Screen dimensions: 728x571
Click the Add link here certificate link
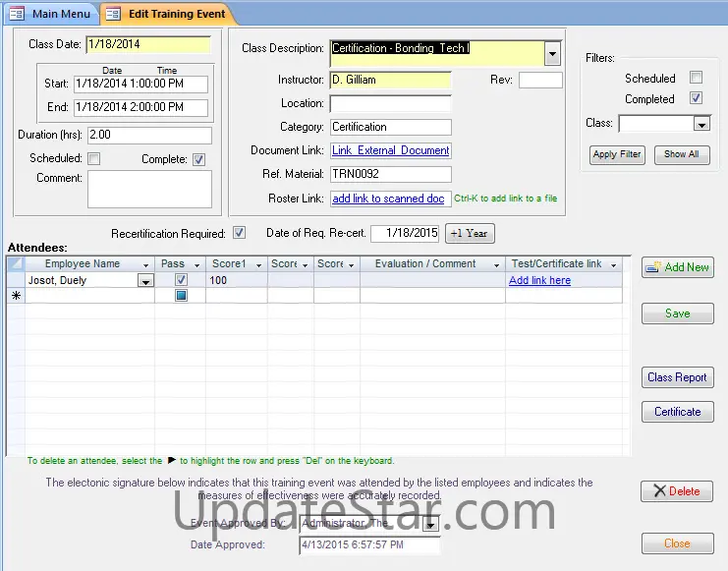(x=539, y=280)
